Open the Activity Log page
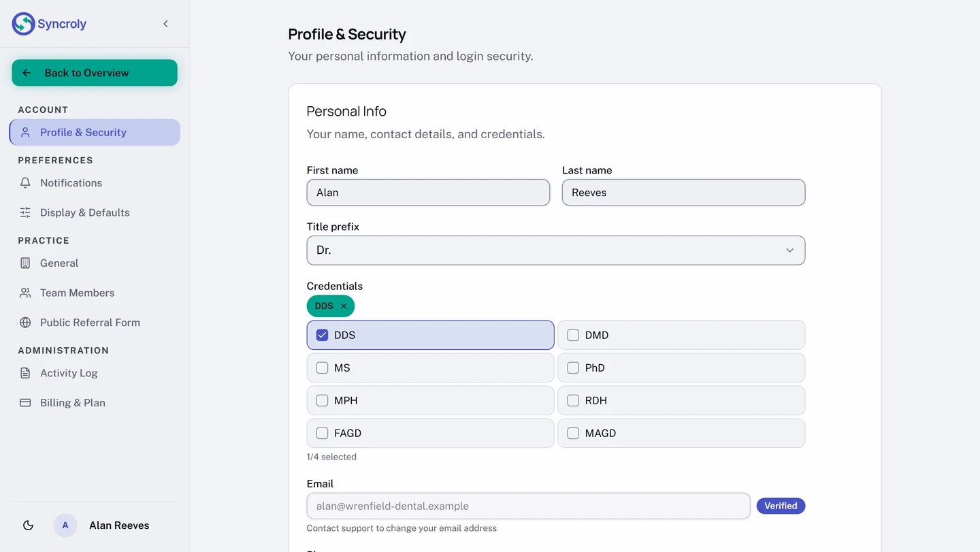Screen dimensions: 980x552 [x=95, y=373]
